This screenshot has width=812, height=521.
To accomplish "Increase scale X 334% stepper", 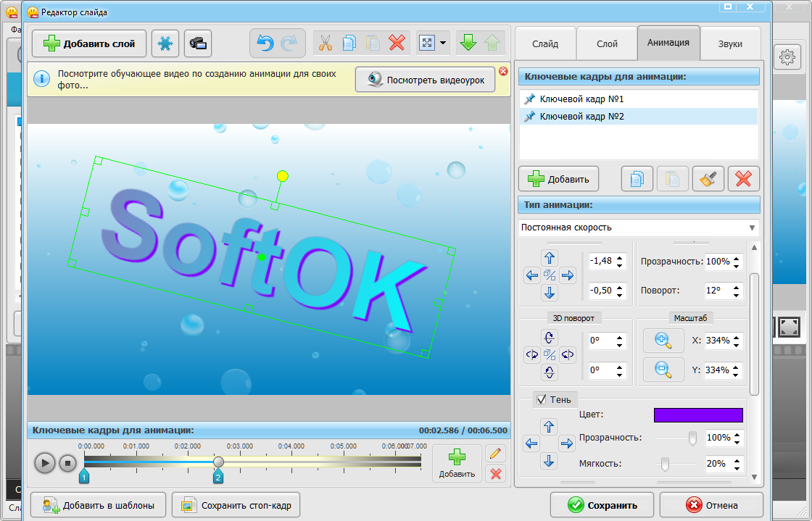I will (736, 337).
